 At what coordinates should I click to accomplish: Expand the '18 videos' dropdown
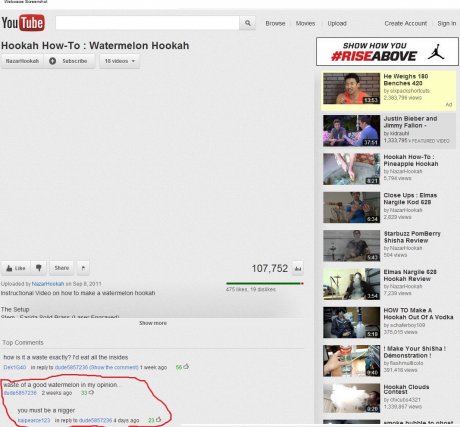pyautogui.click(x=119, y=61)
